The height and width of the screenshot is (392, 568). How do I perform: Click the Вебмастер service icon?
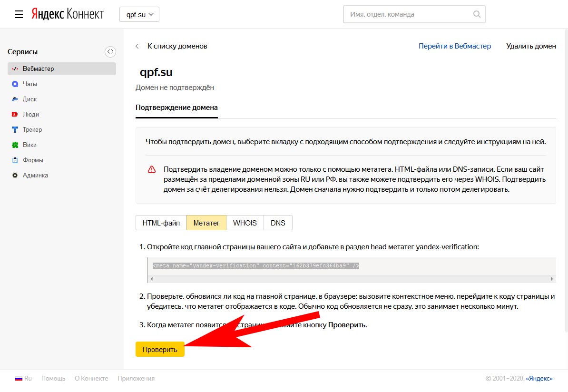(x=15, y=69)
